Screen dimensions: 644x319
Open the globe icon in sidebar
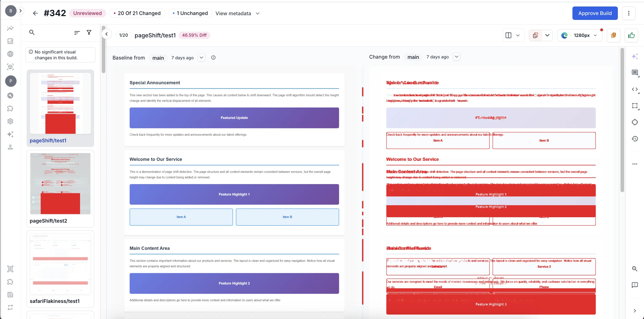pyautogui.click(x=10, y=54)
